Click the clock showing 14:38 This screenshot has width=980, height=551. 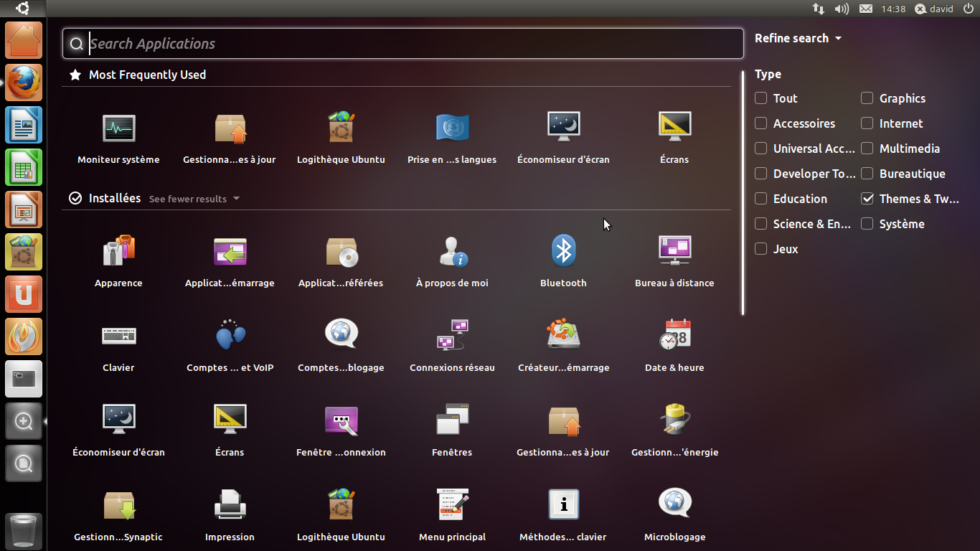(893, 9)
